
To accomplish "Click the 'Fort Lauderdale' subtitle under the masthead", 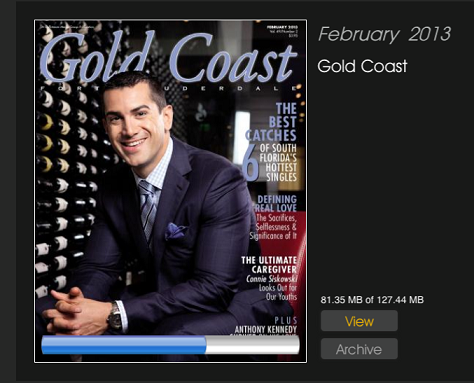I will click(x=169, y=88).
